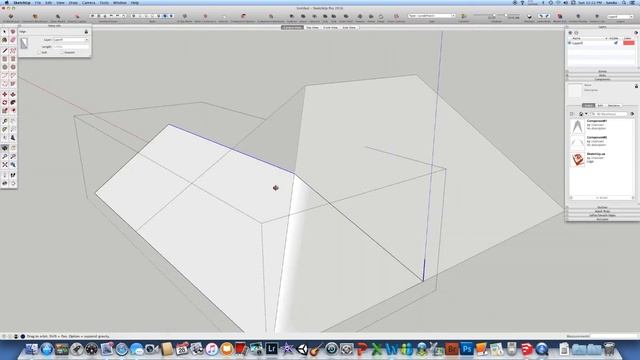Viewport: 640px width, 360px height.
Task: Choose the Push/Pull tool
Action: pos(13,94)
